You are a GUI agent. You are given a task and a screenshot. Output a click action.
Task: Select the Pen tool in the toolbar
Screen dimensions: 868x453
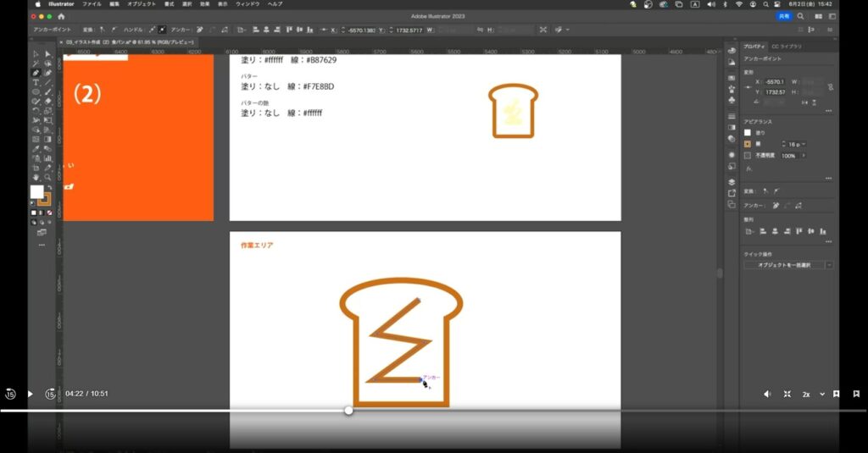tap(36, 73)
